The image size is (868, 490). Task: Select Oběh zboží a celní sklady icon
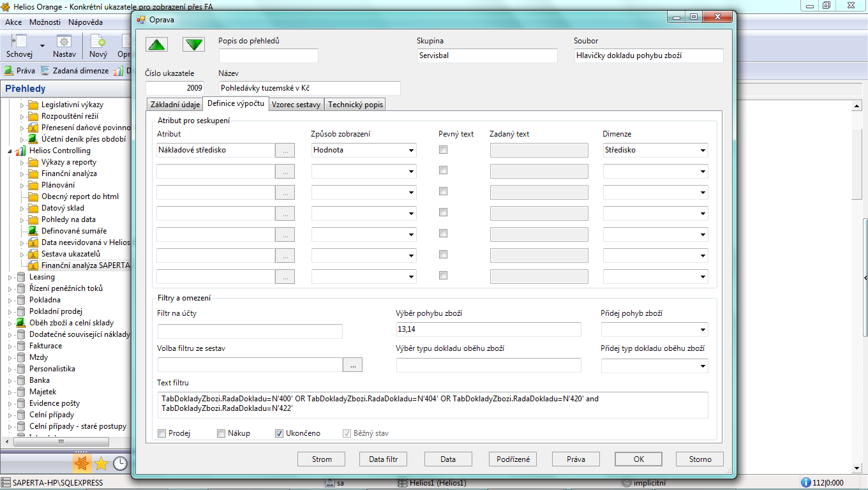pyautogui.click(x=21, y=323)
